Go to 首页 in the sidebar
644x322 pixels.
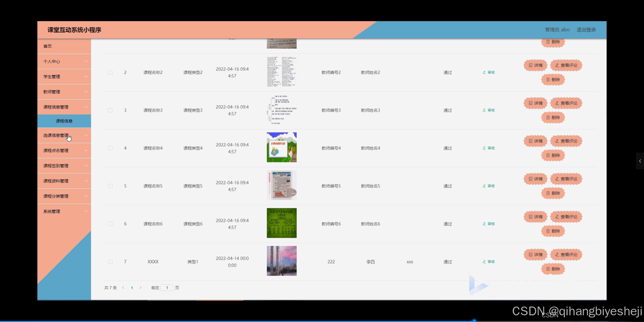47,46
